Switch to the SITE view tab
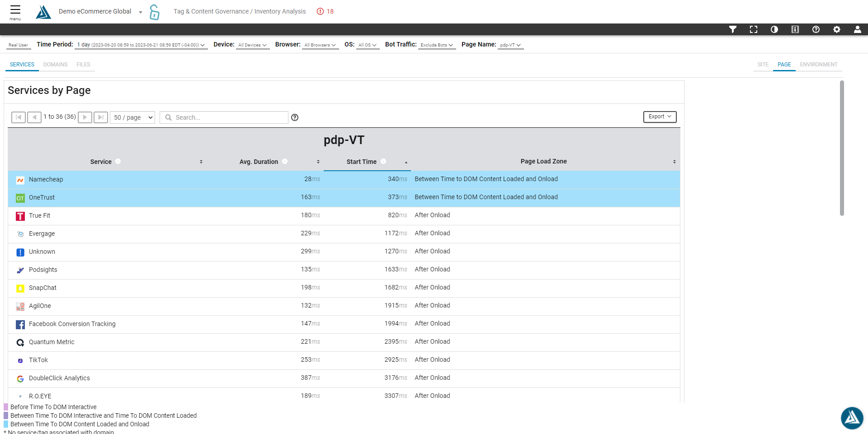The image size is (868, 434). (x=763, y=65)
